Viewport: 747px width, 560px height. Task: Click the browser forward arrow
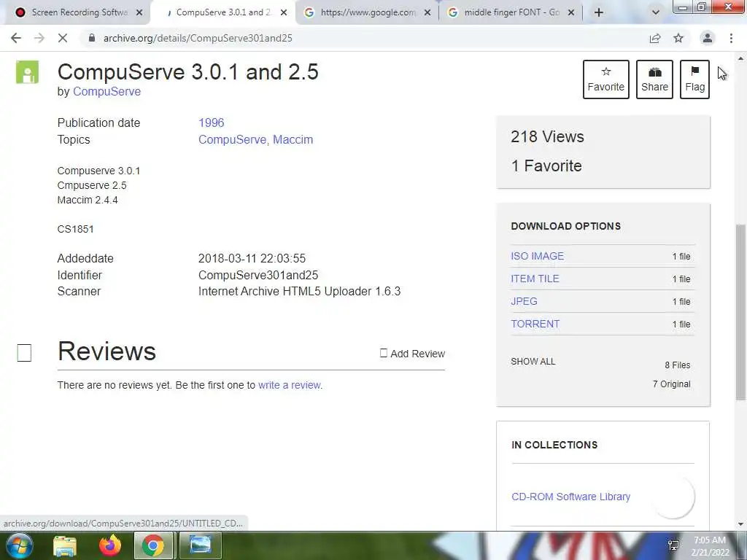tap(39, 38)
